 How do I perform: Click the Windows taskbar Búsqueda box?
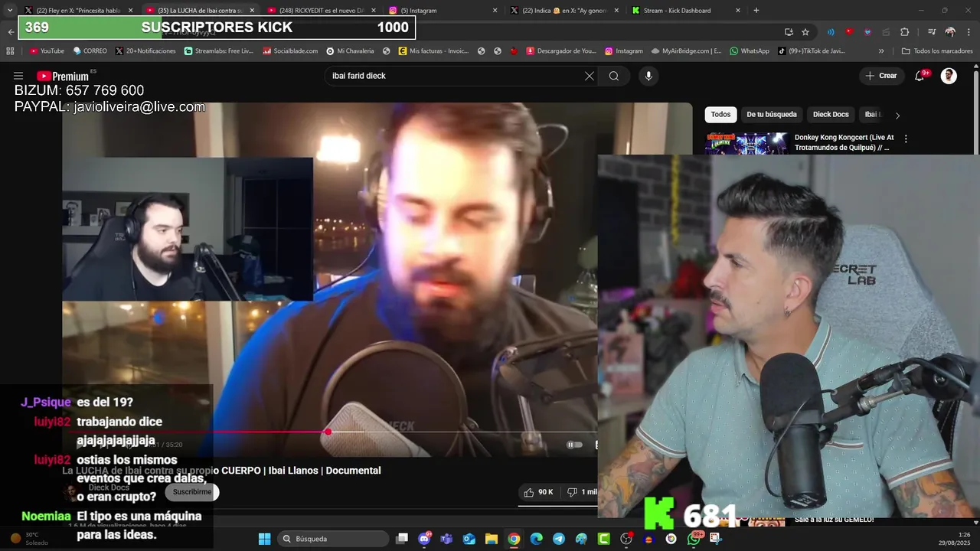[332, 539]
